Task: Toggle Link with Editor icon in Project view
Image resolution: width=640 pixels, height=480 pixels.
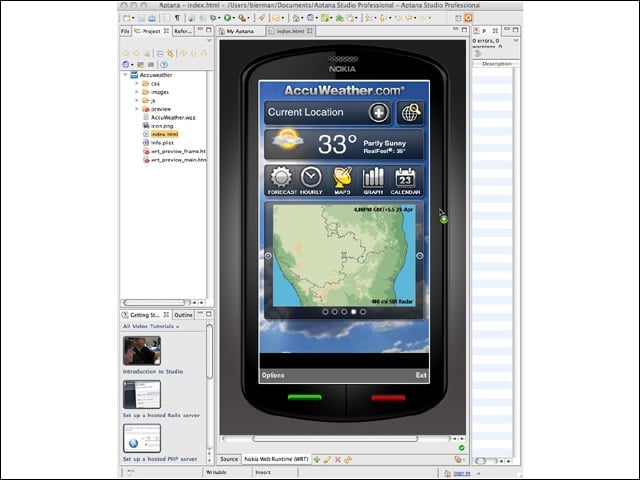Action: click(170, 53)
